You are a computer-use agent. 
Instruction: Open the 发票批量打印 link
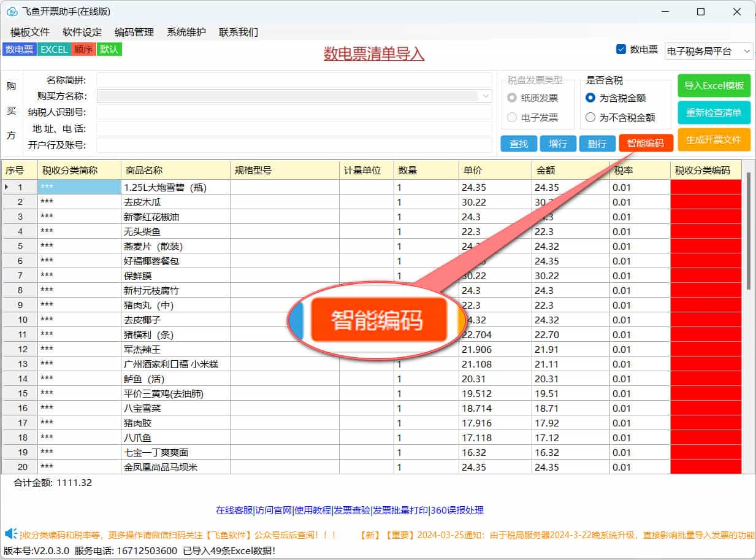[x=400, y=510]
